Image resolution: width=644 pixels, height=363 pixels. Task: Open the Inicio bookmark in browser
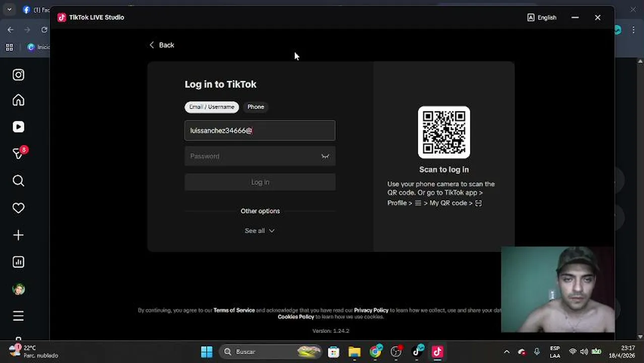38,47
